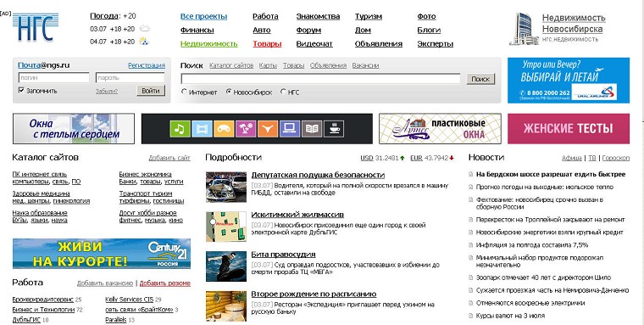Open the Окна с теплым сердцем banner
This screenshot has height=325, width=644.
74,129
